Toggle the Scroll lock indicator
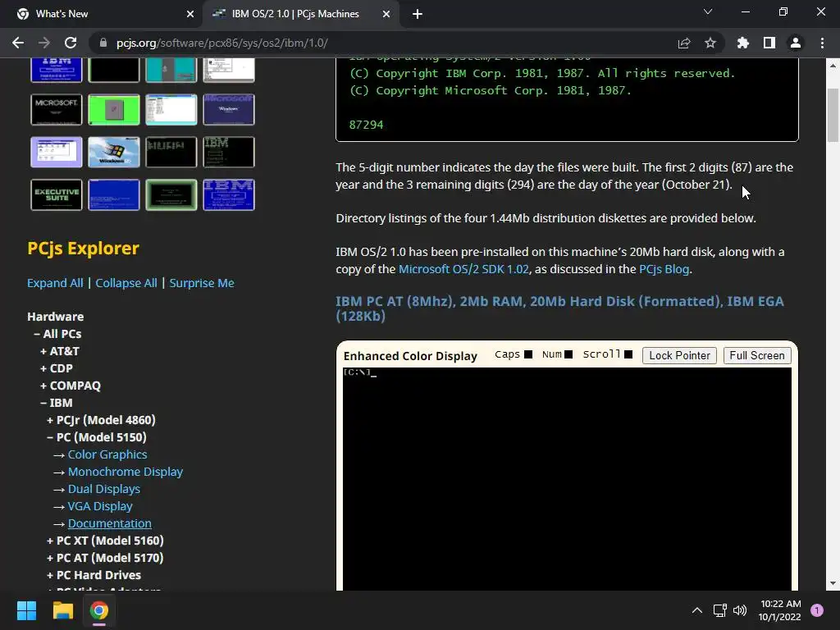This screenshot has width=840, height=630. (628, 354)
